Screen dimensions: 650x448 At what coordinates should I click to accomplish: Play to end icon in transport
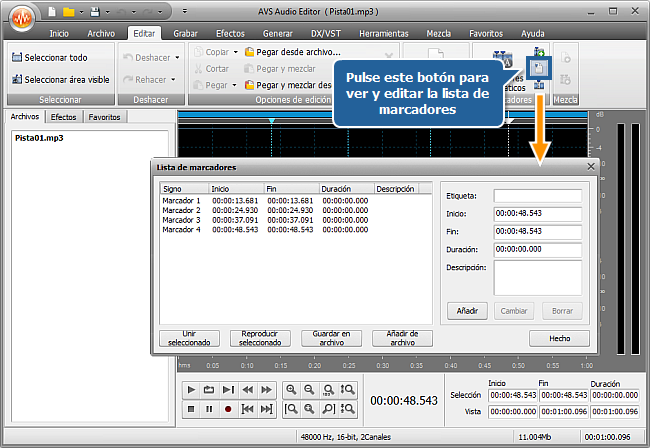[228, 390]
